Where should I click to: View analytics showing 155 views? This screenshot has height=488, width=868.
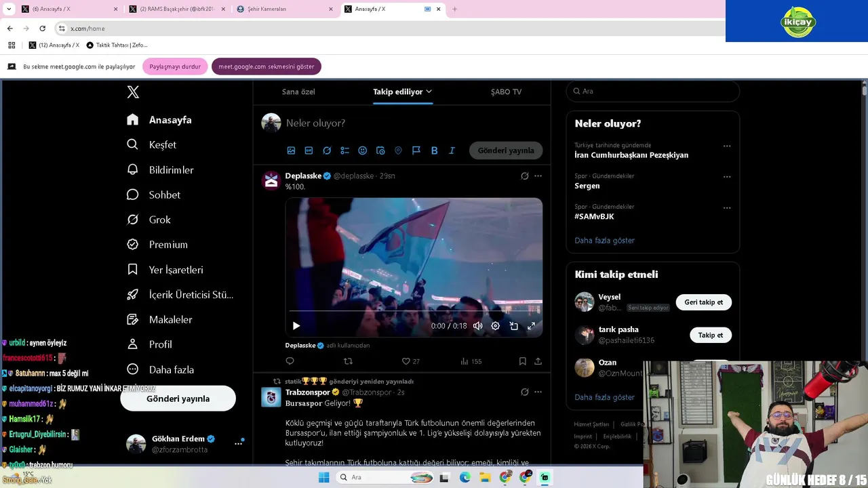pos(471,361)
